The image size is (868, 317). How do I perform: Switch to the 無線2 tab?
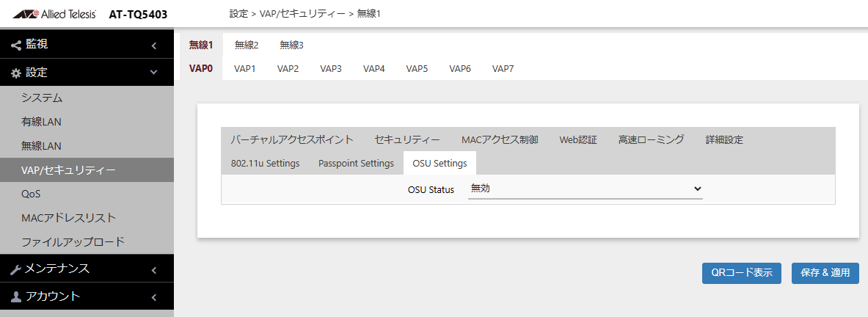pos(247,45)
